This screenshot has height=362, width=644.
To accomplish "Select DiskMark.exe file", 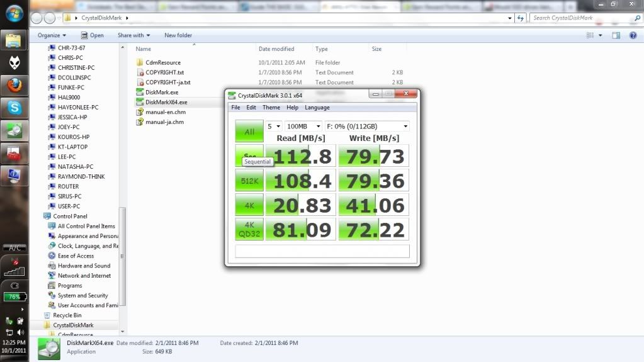I will pyautogui.click(x=162, y=92).
